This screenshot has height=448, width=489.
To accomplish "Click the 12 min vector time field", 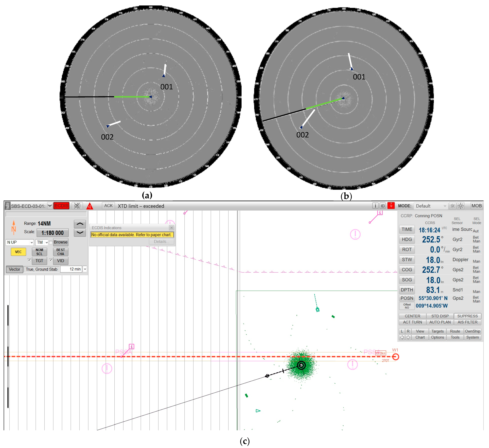I will coord(71,269).
